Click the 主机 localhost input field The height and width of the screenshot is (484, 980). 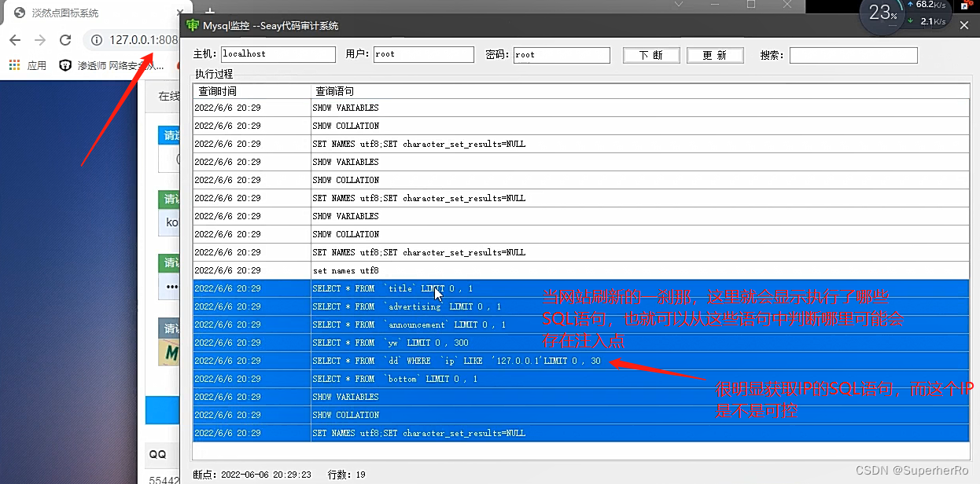(x=278, y=54)
